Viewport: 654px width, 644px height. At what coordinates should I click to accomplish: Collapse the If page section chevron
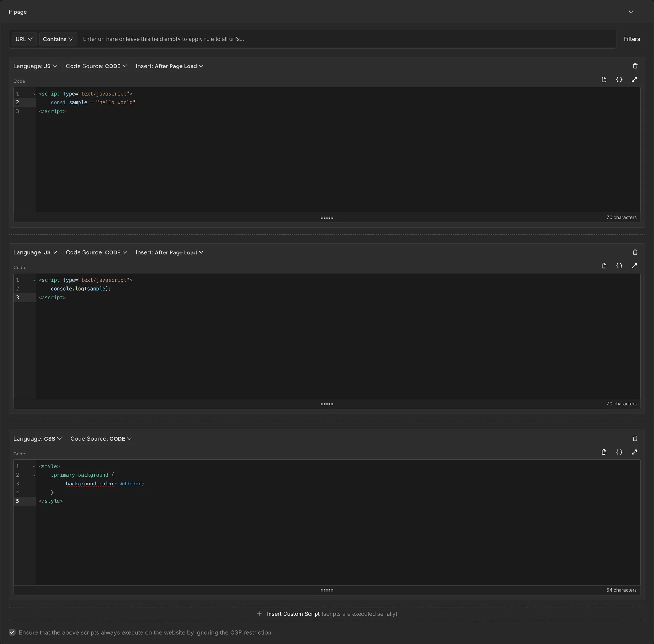pyautogui.click(x=631, y=12)
